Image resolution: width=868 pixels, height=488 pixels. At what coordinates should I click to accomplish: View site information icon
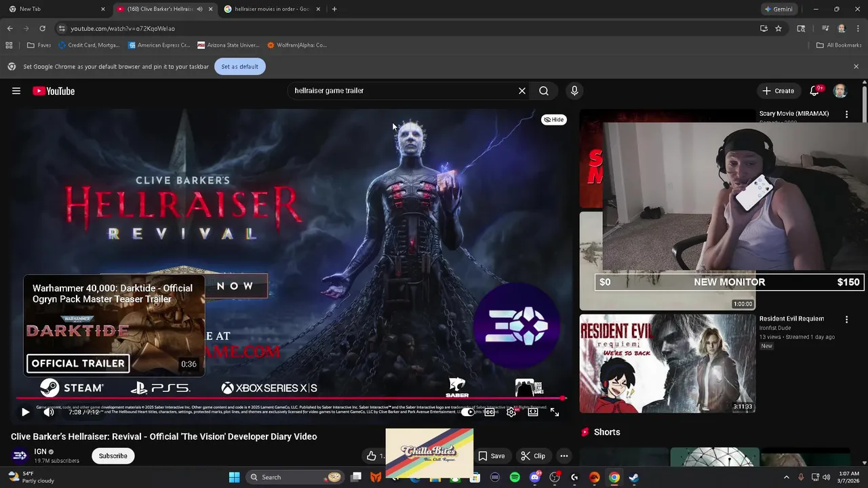coord(62,28)
